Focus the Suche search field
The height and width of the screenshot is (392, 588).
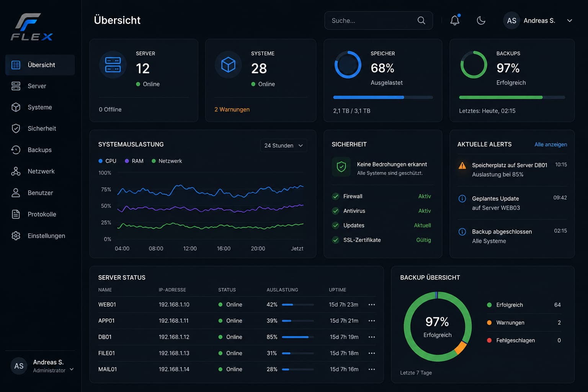click(x=379, y=20)
